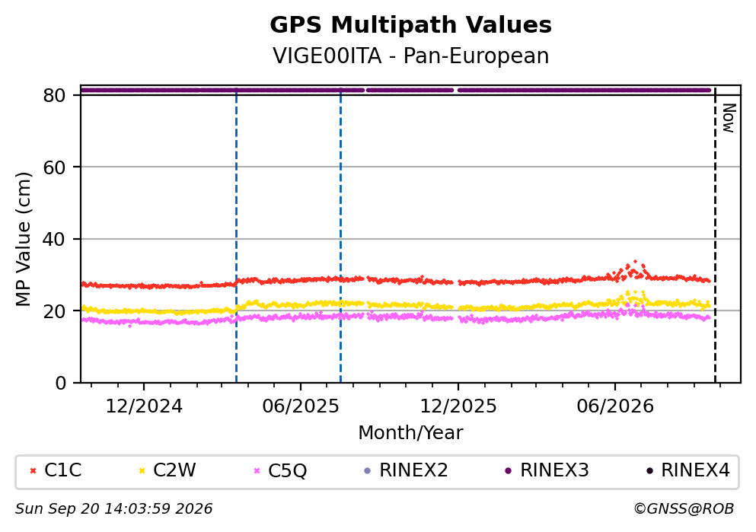Screen dimensions: 756x532
Task: Click the RINEX2 legend dot
Action: [368, 471]
